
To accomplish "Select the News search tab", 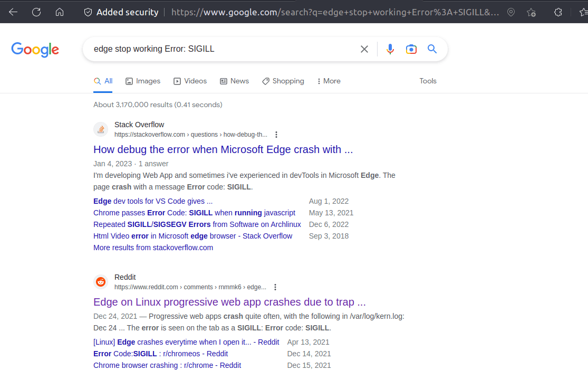I will click(x=234, y=81).
